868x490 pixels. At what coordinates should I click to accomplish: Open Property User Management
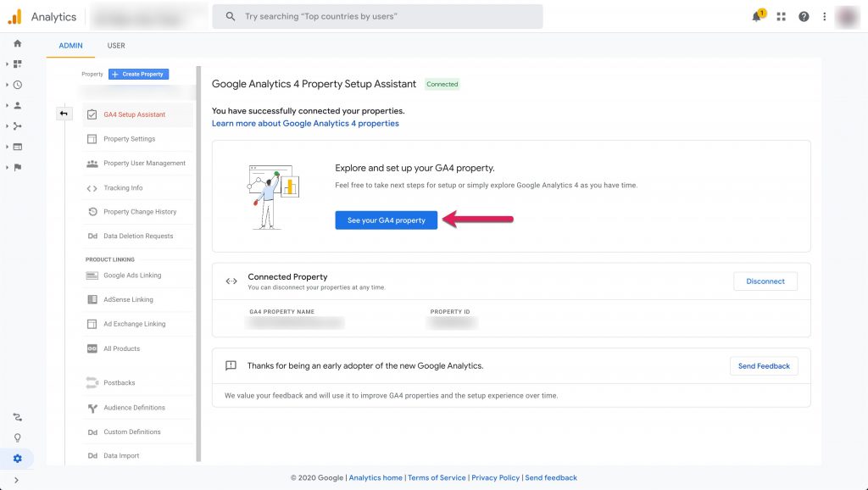click(138, 164)
